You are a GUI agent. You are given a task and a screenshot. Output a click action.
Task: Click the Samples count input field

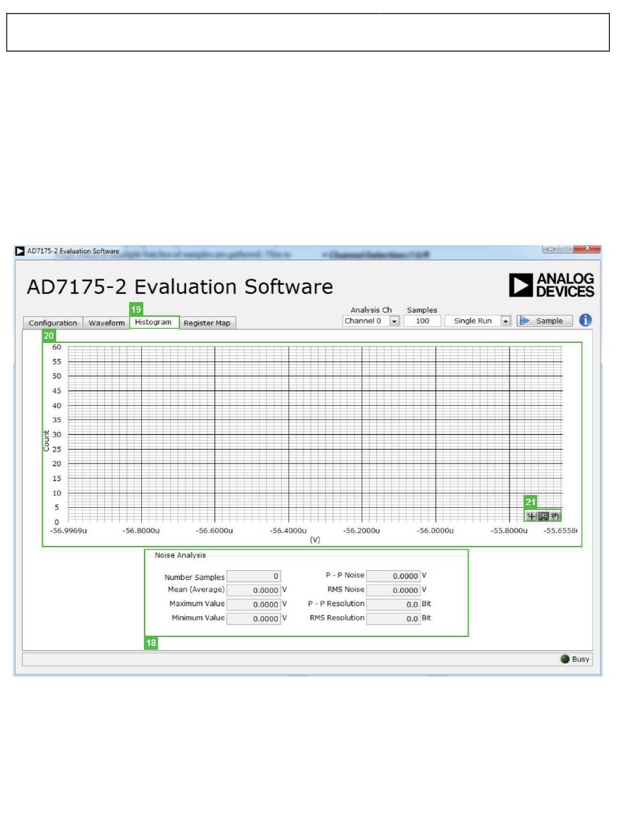[x=422, y=321]
